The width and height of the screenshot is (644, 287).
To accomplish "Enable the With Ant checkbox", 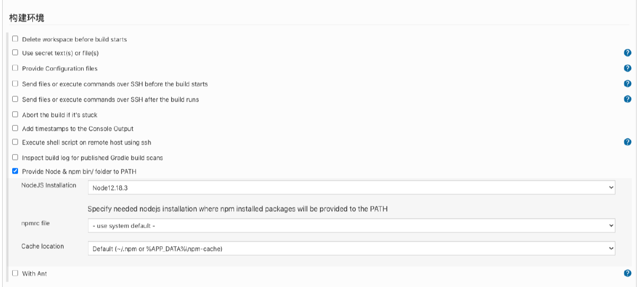I will tap(15, 273).
